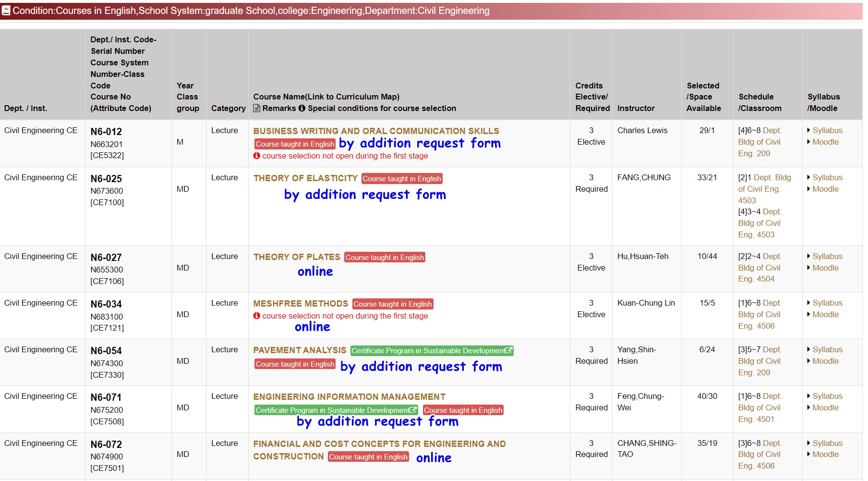The image size is (868, 481).
Task: Open classroom Eng. 4504 for Theory of Plates
Action: click(x=759, y=268)
